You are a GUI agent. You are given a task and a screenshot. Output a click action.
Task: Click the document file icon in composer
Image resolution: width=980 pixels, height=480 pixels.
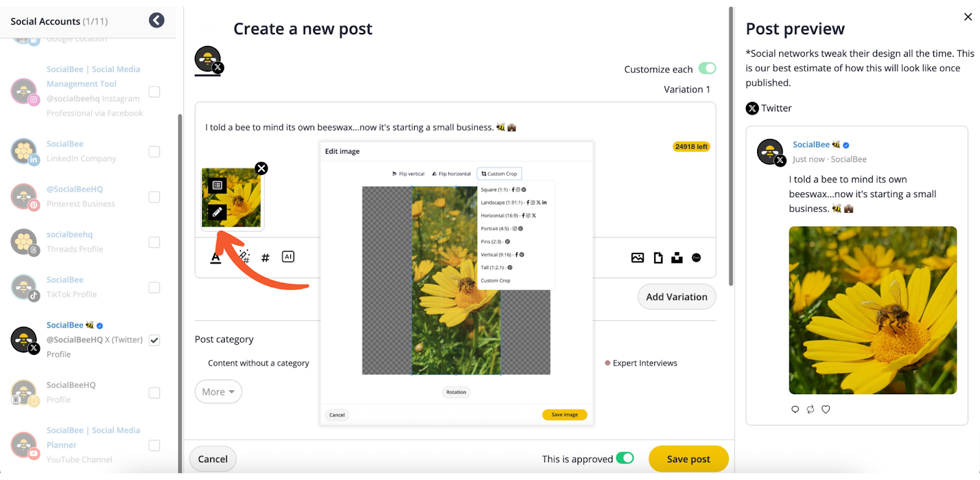[658, 258]
